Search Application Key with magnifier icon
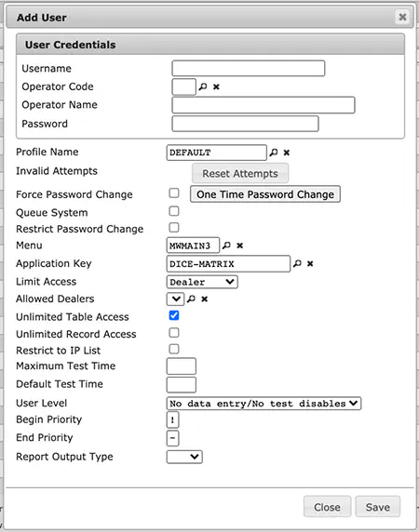Screen dimensions: 419x532 297,263
